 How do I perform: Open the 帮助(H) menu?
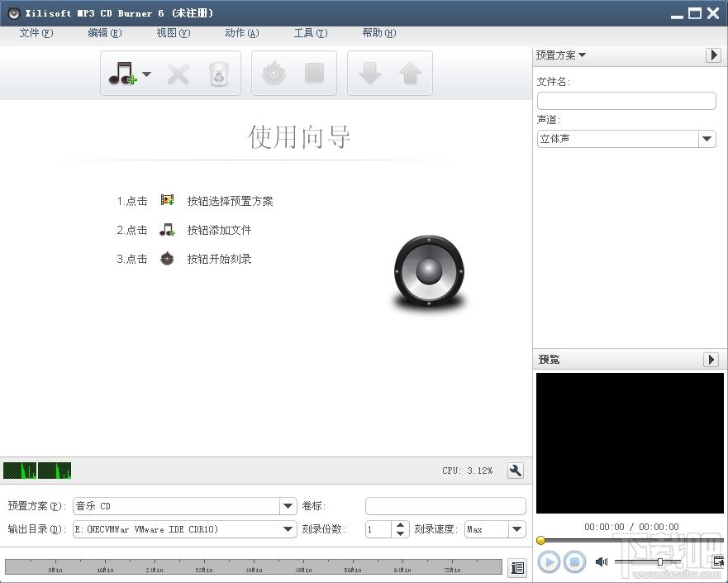[x=379, y=33]
